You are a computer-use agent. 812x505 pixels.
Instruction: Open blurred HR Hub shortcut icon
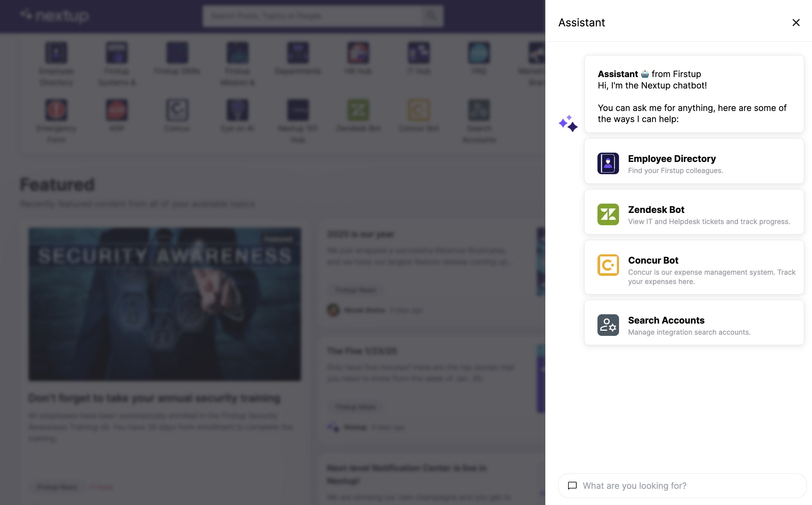coord(358,53)
